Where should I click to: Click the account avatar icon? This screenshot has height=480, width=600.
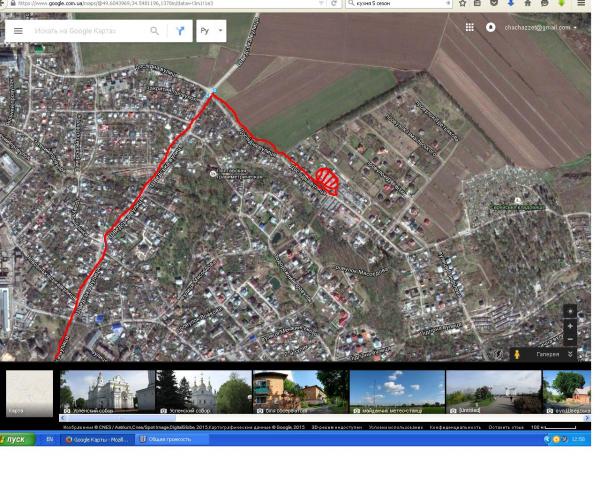pyautogui.click(x=491, y=27)
